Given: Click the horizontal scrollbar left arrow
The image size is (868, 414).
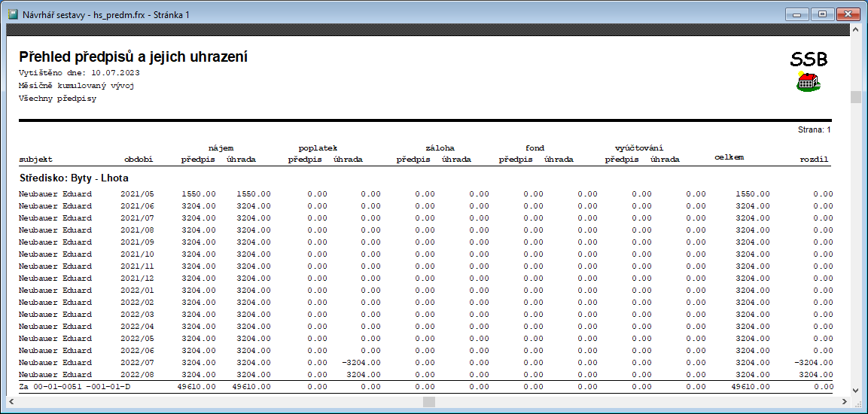Looking at the screenshot, I should (x=13, y=402).
